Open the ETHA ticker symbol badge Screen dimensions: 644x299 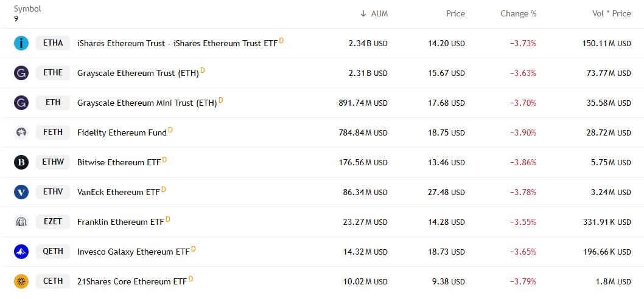pyautogui.click(x=53, y=43)
